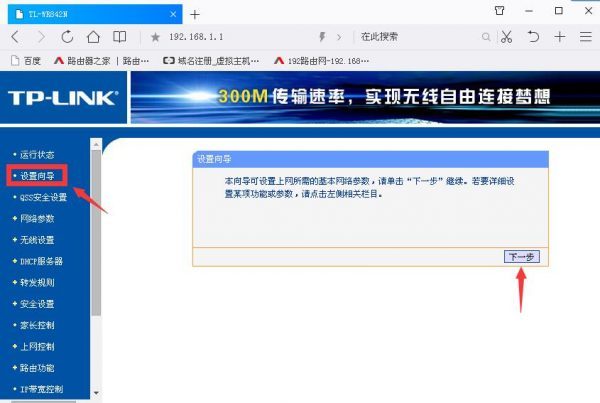Click the favorite star icon in address bar
This screenshot has width=600, height=403.
(155, 37)
